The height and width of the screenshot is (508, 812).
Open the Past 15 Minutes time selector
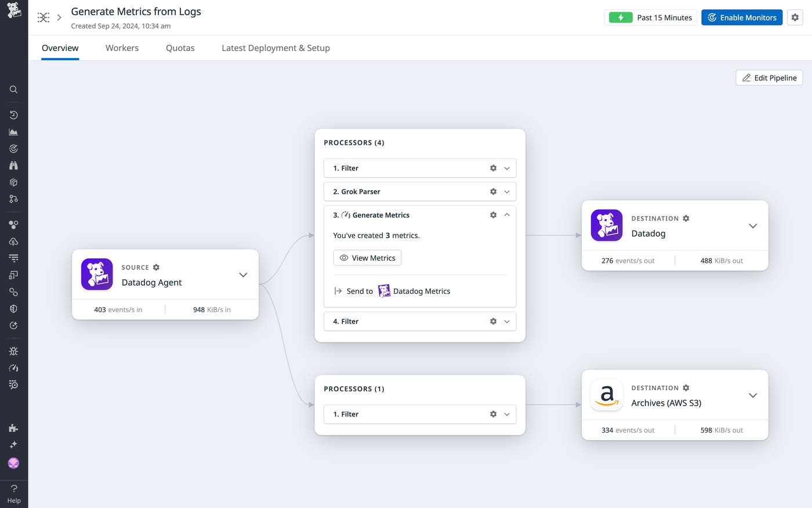pyautogui.click(x=650, y=17)
